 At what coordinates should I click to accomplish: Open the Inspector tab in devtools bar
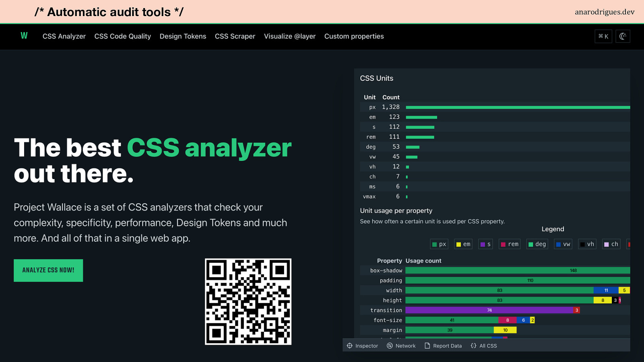[x=362, y=346]
